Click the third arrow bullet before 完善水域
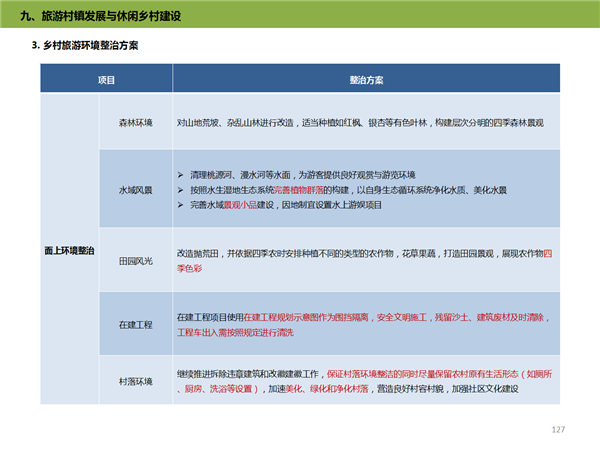This screenshot has width=600, height=450. pyautogui.click(x=180, y=204)
